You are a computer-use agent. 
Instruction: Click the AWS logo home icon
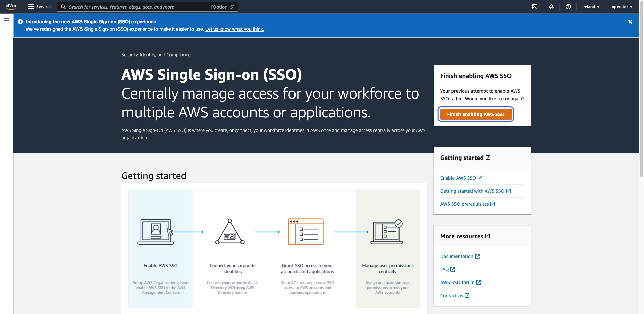click(x=11, y=7)
